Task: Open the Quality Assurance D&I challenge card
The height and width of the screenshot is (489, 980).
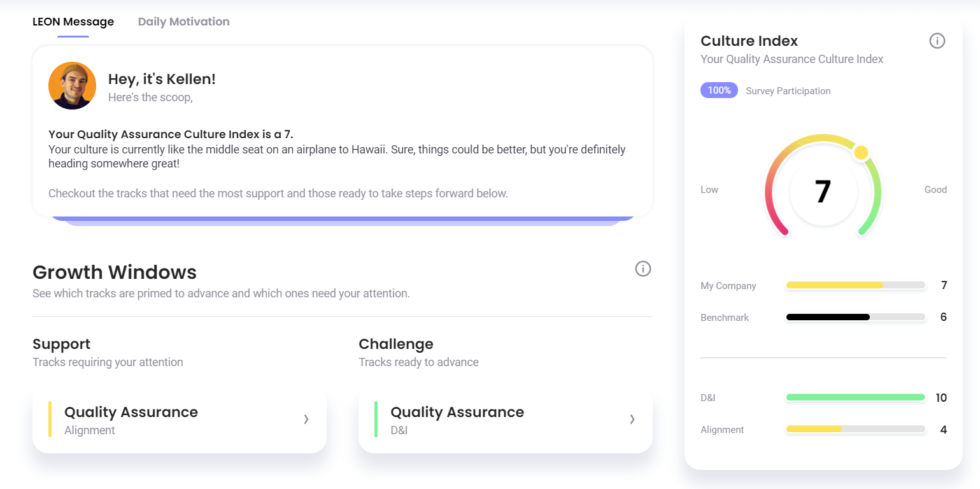Action: pos(506,421)
